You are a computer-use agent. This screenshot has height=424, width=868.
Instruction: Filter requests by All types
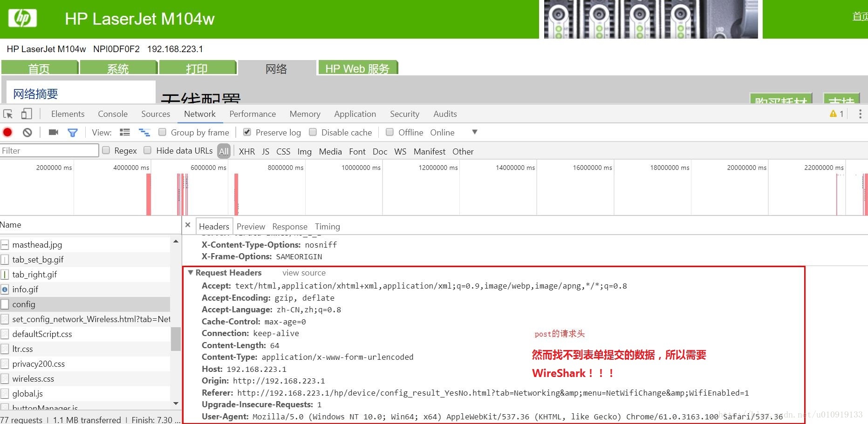pos(224,151)
